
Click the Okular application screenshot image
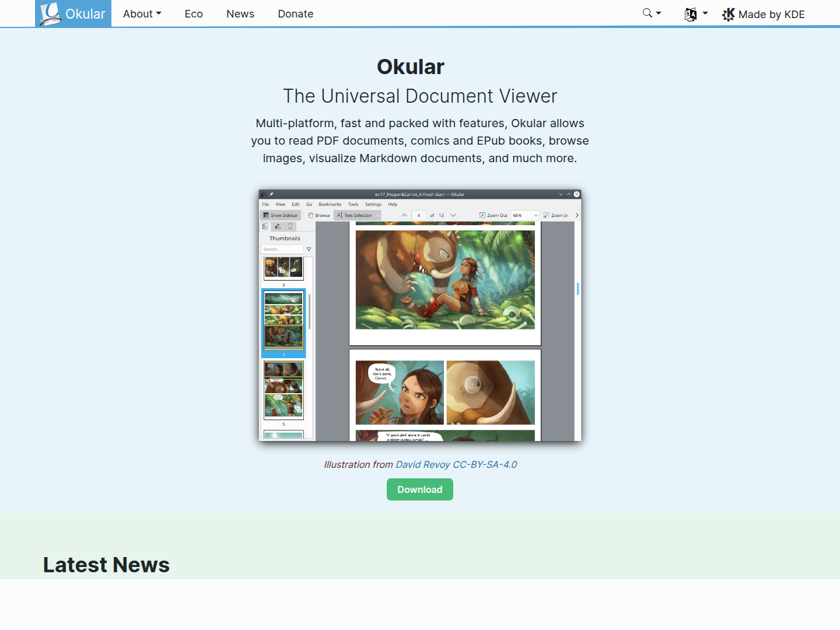point(420,316)
